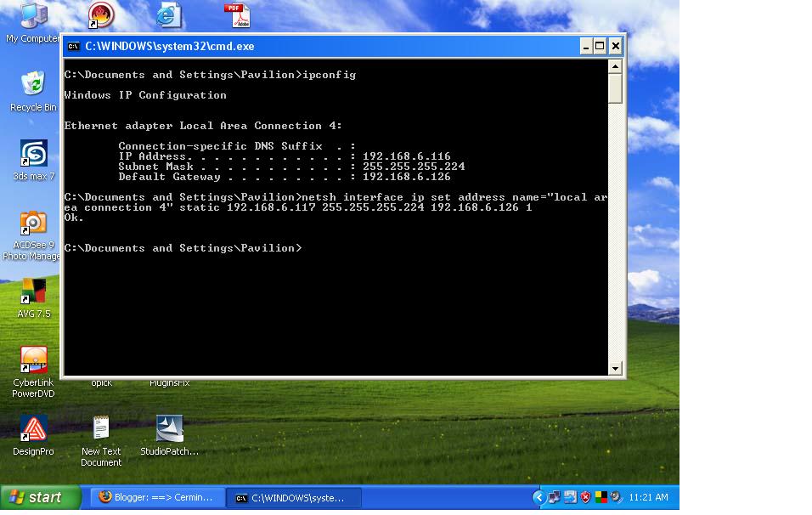Open CyberLink PowerDVD shortcut
This screenshot has width=812, height=515.
click(x=33, y=371)
